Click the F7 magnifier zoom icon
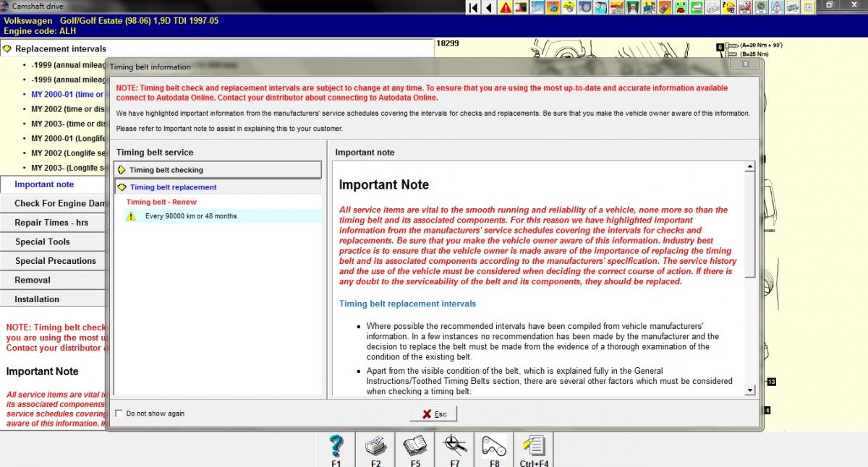Screen dimensions: 868x467 click(x=454, y=446)
